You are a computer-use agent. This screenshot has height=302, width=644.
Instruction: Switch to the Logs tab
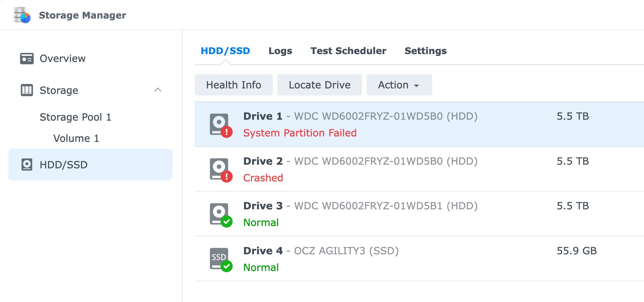(280, 51)
